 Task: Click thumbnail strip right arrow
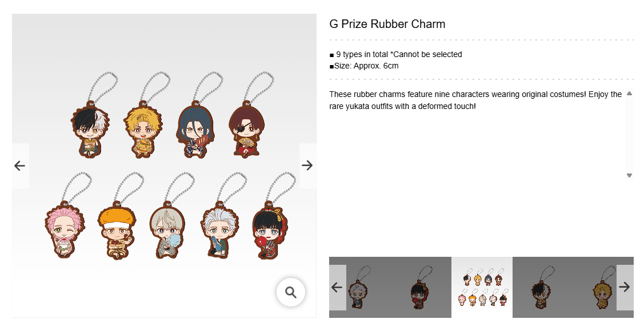[x=625, y=287]
